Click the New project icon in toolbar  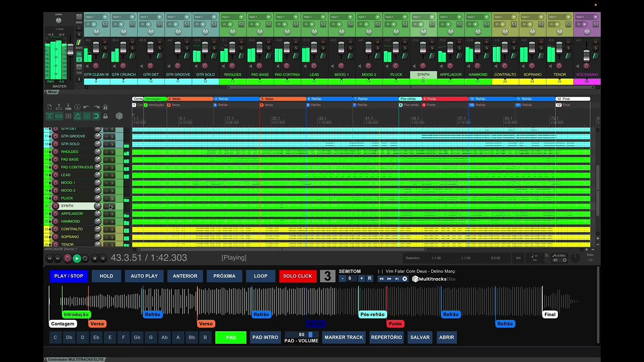click(x=50, y=107)
